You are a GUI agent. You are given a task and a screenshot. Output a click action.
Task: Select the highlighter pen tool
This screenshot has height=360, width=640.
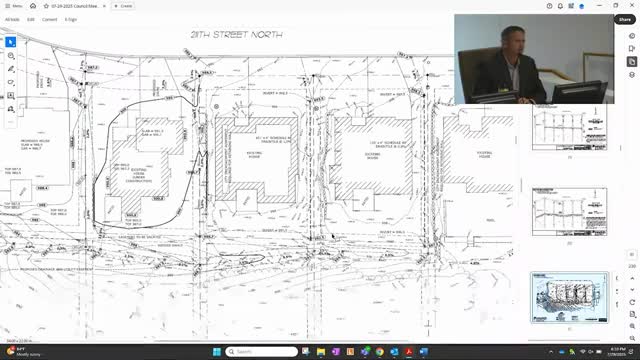11,69
